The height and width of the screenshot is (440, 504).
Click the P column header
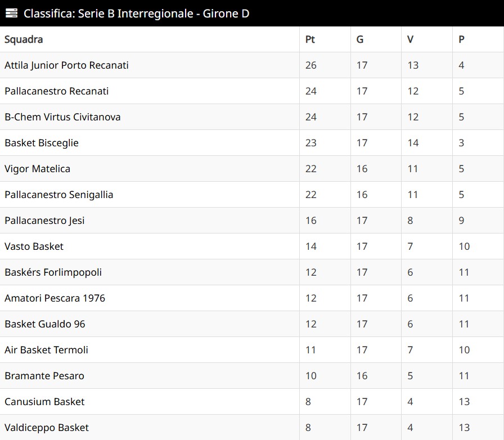(x=462, y=39)
